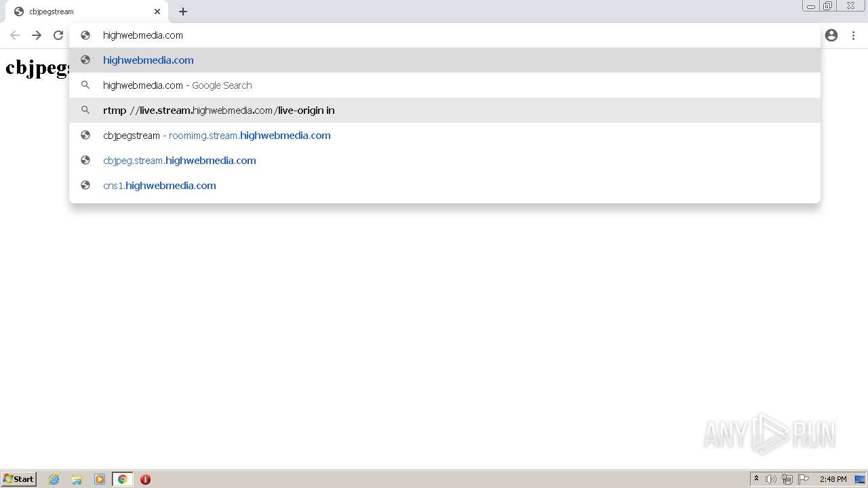
Task: Open media player from taskbar
Action: [100, 479]
